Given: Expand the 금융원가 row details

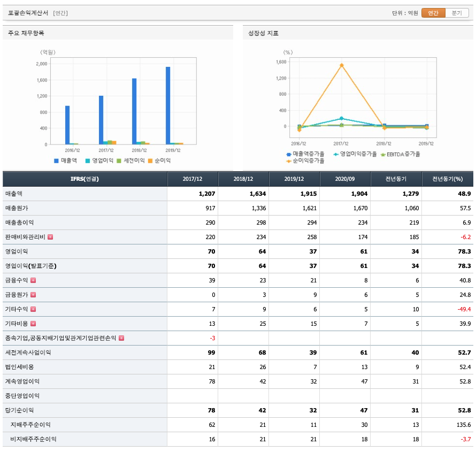Looking at the screenshot, I should [33, 295].
